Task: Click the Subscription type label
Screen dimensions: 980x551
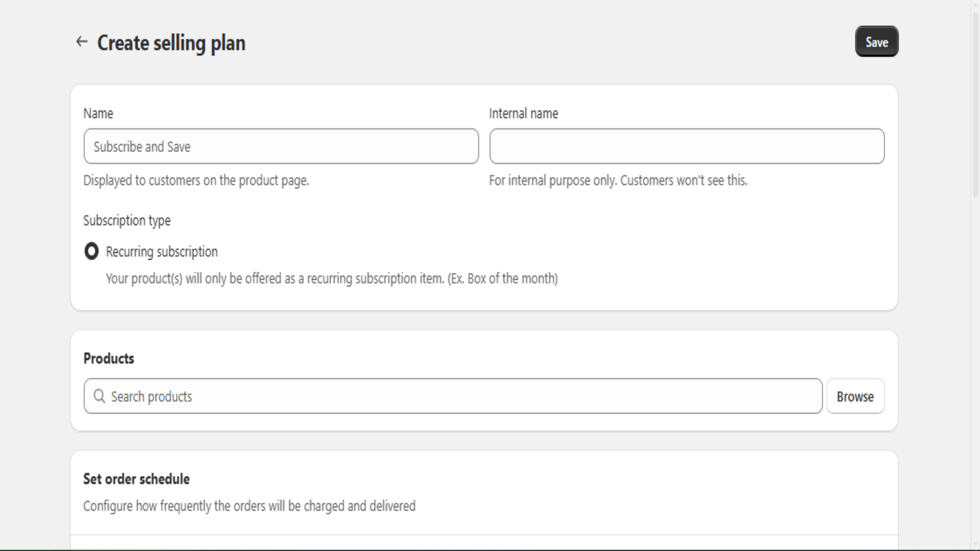Action: (x=127, y=220)
